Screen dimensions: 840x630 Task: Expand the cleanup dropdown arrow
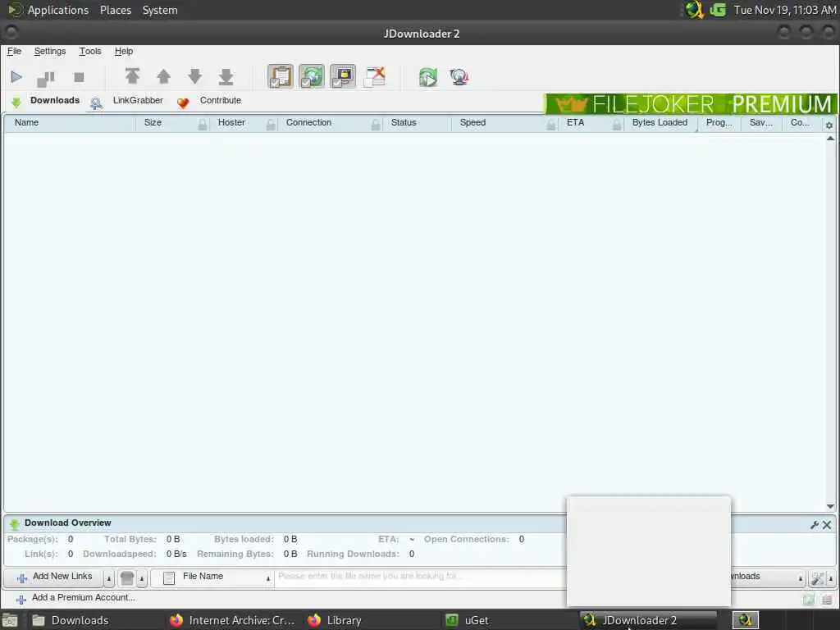(x=142, y=578)
